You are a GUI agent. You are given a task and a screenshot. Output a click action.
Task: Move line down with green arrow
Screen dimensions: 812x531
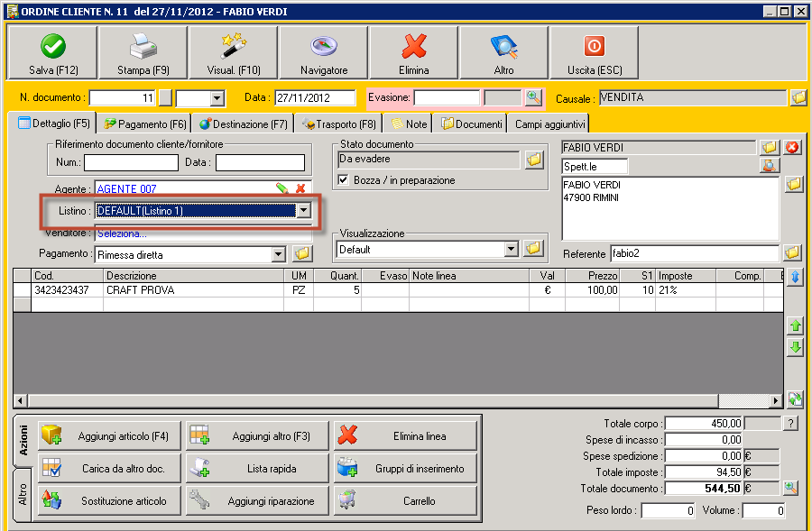[796, 347]
